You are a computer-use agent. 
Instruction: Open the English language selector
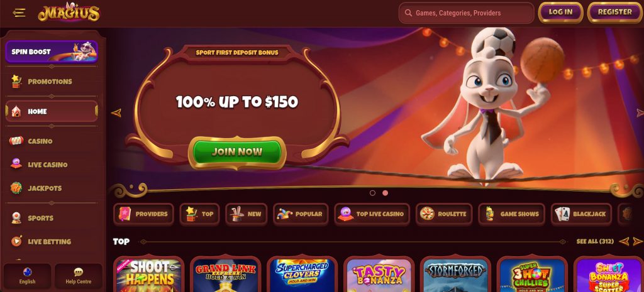(27, 276)
